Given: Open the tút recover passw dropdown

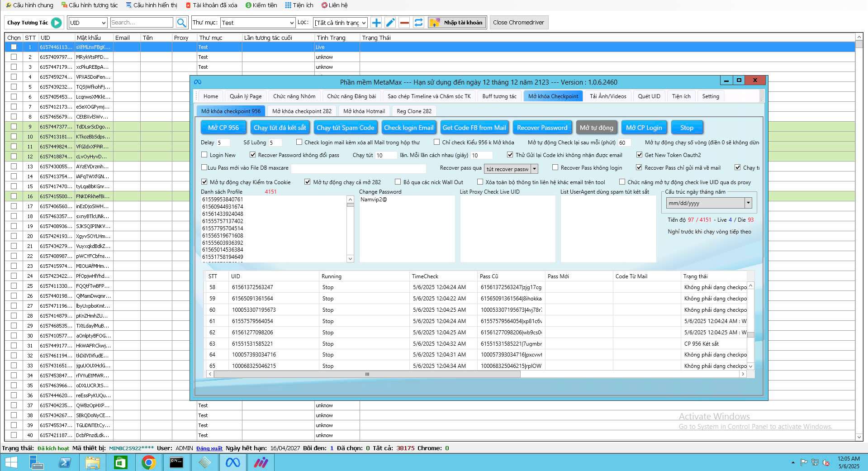Looking at the screenshot, I should [x=511, y=169].
